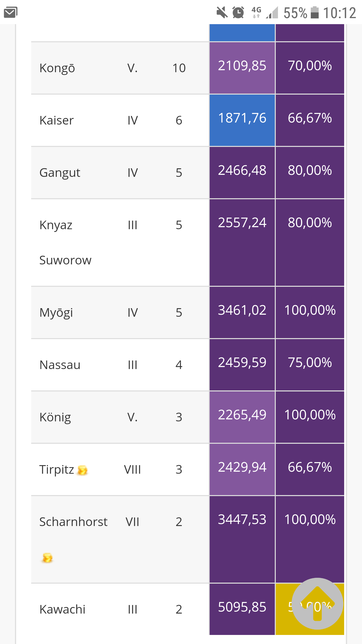This screenshot has height=644, width=362.
Task: Tap König's 100,00% win rate cell
Action: [310, 417]
